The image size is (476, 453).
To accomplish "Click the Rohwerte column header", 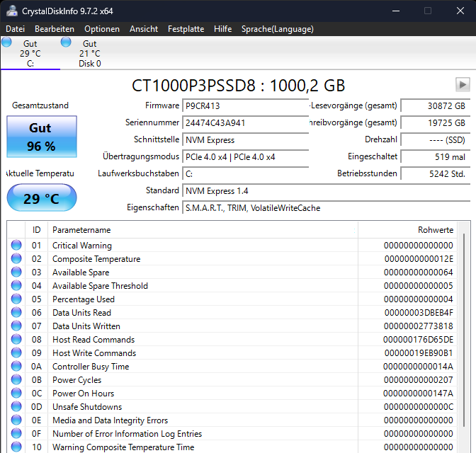I will [408, 230].
